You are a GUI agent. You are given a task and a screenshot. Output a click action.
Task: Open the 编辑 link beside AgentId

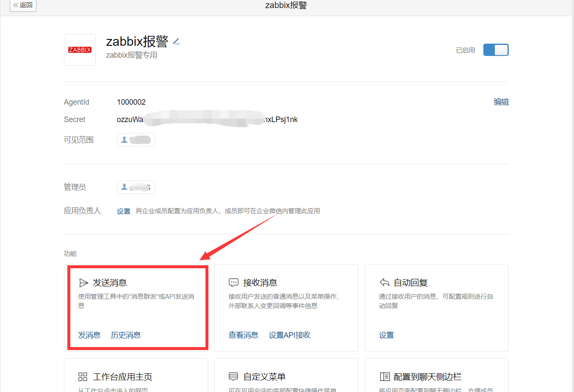(x=501, y=102)
